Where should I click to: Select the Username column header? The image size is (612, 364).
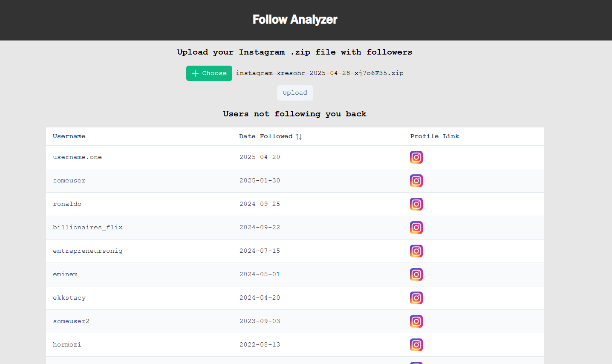(69, 136)
